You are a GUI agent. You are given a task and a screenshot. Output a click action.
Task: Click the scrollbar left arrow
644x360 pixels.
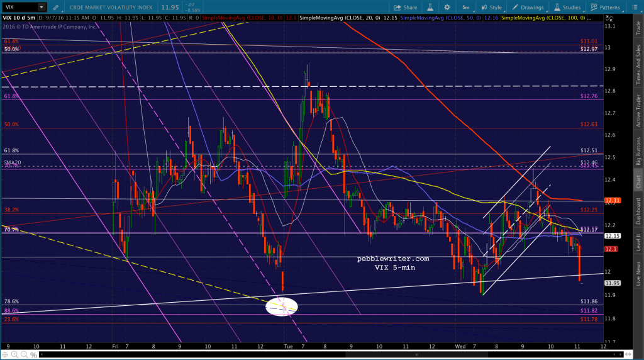pyautogui.click(x=42, y=354)
